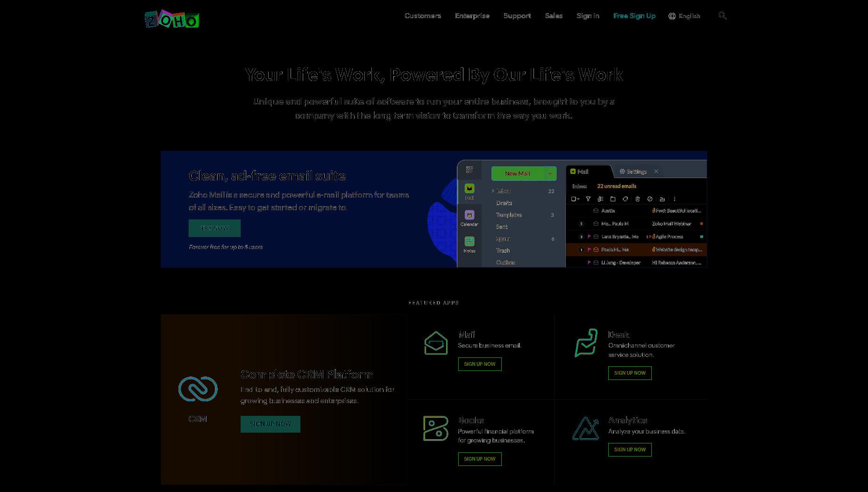The image size is (868, 492).
Task: Open the Enterprise menu item
Action: pyautogui.click(x=472, y=16)
